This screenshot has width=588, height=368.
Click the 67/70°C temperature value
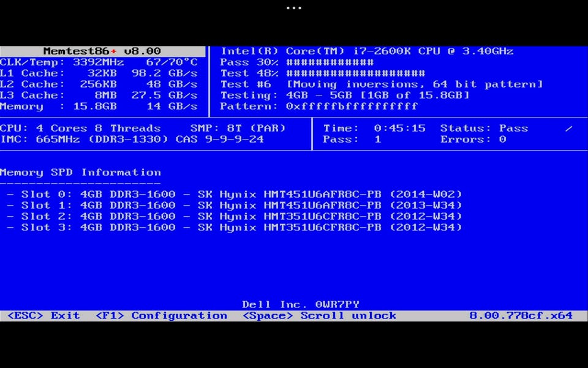(x=171, y=62)
